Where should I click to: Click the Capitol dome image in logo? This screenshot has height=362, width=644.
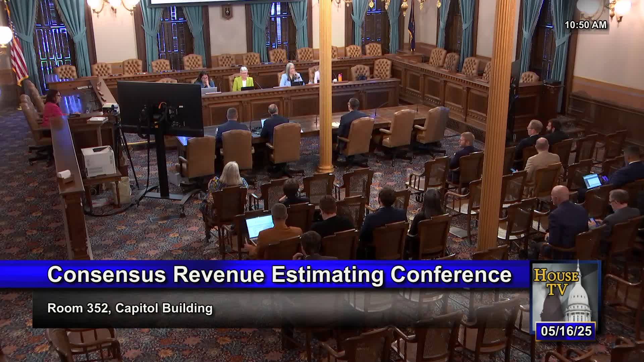tap(578, 298)
